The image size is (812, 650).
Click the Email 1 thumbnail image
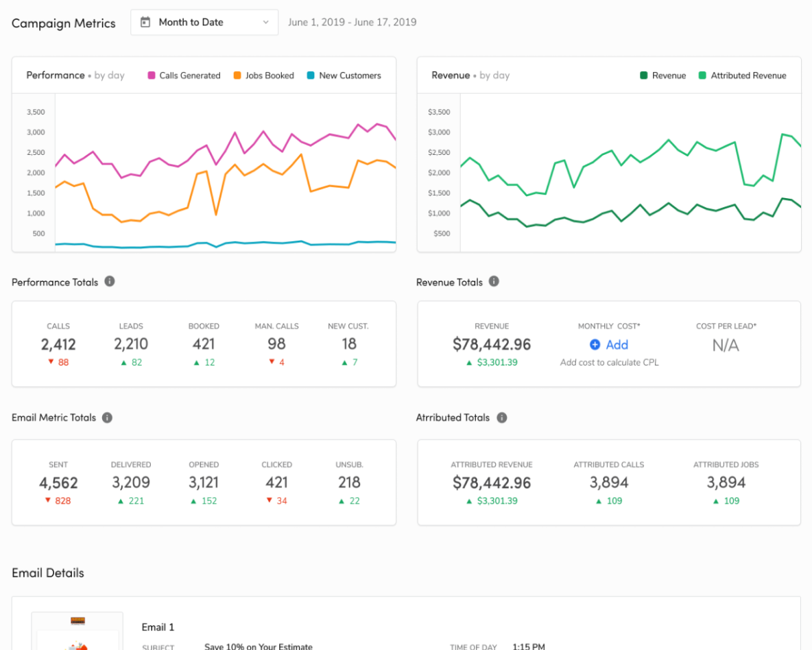[x=77, y=629]
